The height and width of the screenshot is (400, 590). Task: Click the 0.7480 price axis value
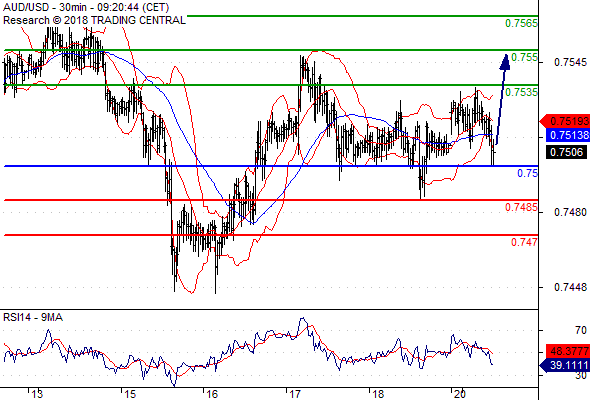coord(570,213)
